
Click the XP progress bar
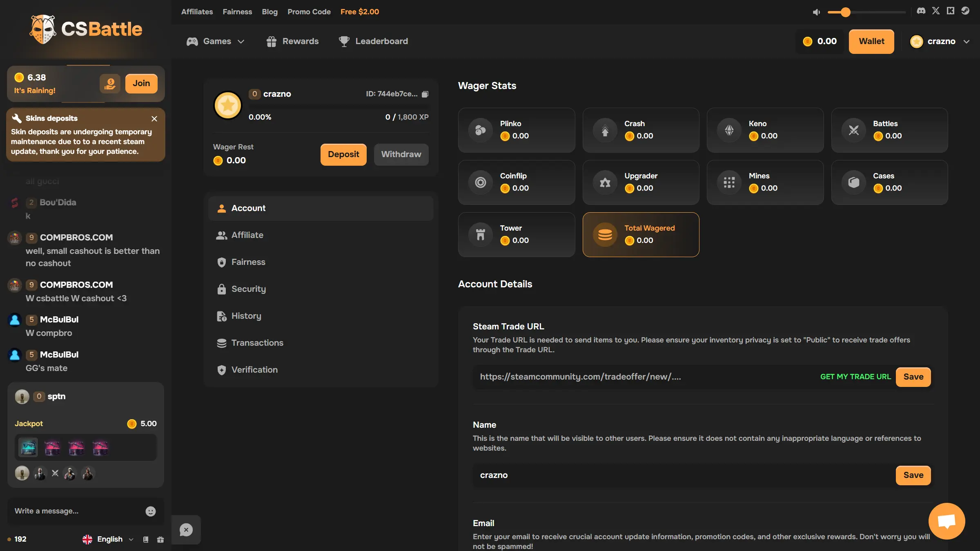click(x=339, y=107)
